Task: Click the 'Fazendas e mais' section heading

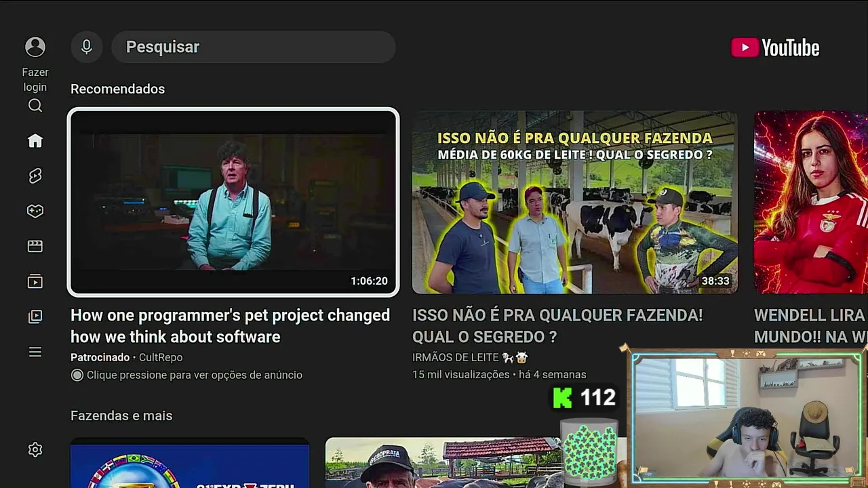Action: pyautogui.click(x=121, y=415)
